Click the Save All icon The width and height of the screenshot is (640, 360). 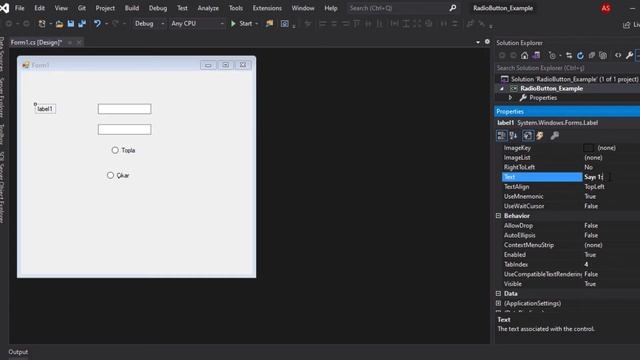coord(82,24)
